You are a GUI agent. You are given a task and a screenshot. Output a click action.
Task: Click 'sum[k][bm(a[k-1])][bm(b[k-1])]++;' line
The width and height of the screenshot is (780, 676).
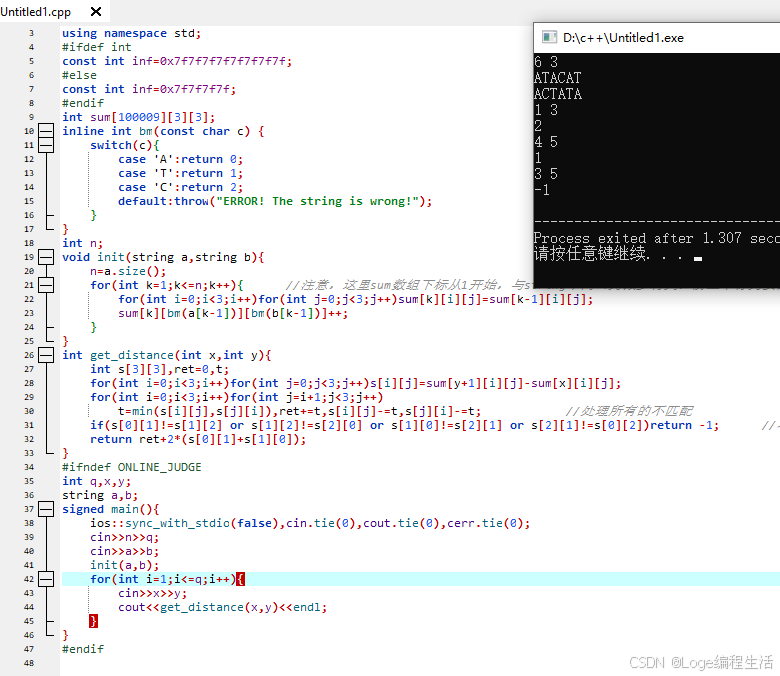(x=233, y=313)
